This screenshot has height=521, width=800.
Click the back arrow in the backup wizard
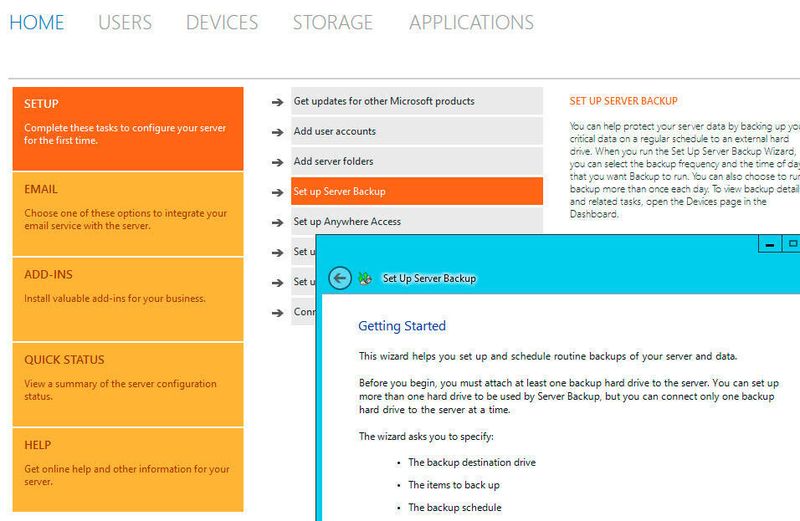tap(340, 278)
